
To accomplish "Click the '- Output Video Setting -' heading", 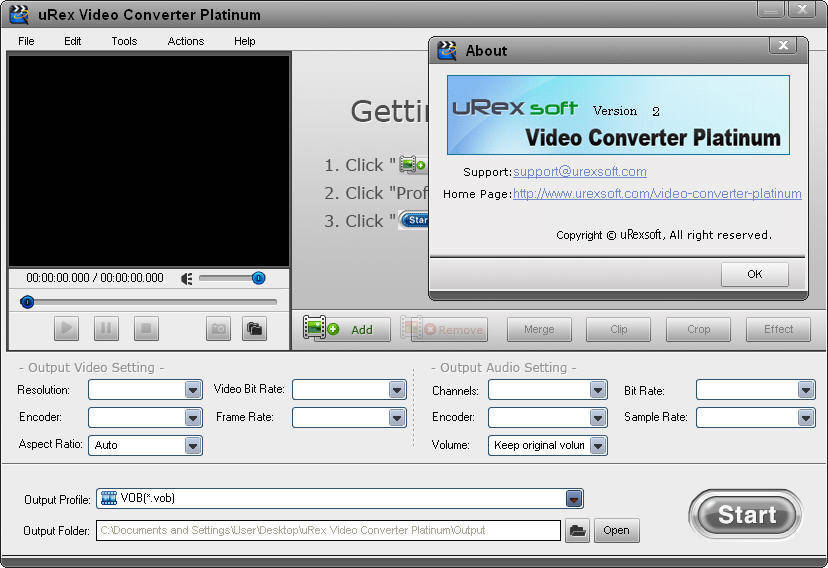I will pos(91,367).
